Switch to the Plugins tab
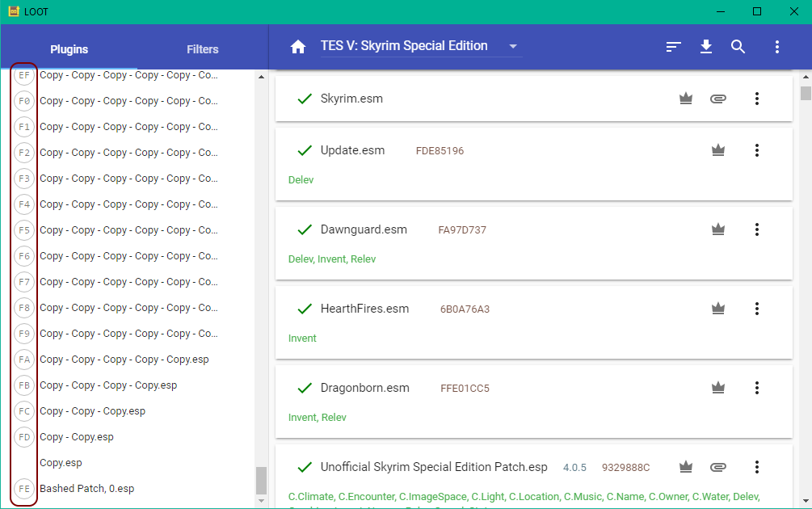Screen dimensions: 812x509 (69, 49)
